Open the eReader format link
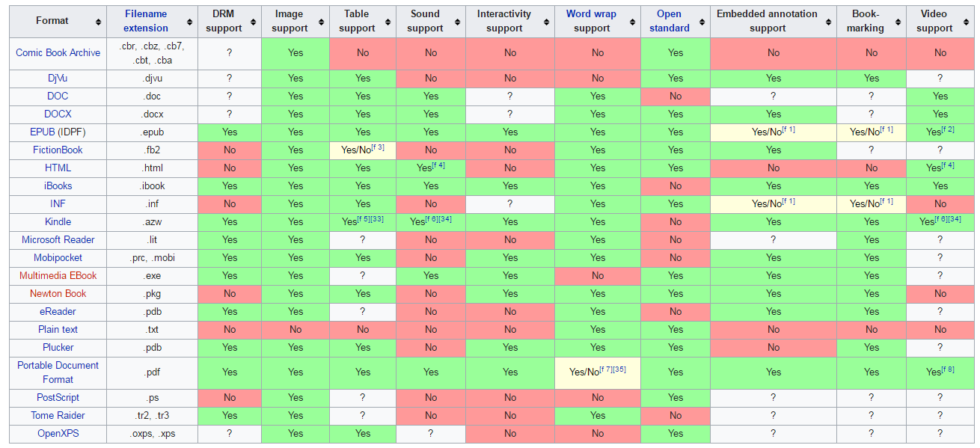Image resolution: width=980 pixels, height=448 pixels. coord(58,312)
